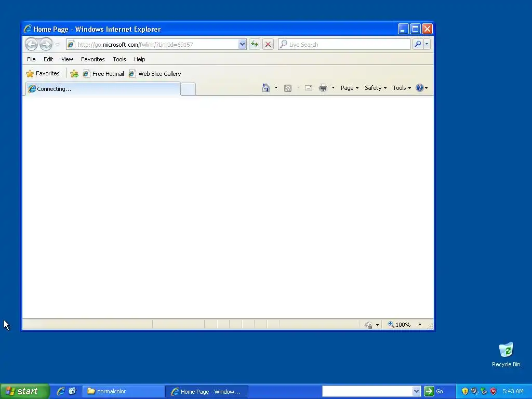This screenshot has width=532, height=399.
Task: Expand the Print options dropdown arrow
Action: tap(333, 88)
